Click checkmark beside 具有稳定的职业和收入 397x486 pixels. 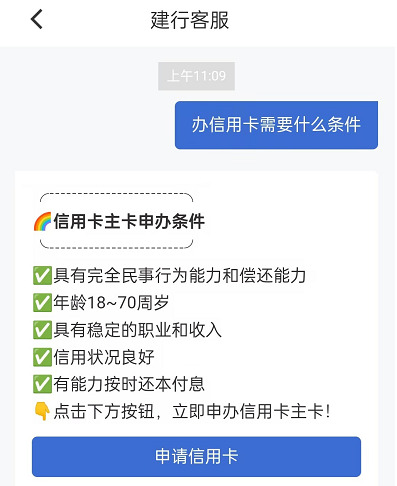(42, 330)
